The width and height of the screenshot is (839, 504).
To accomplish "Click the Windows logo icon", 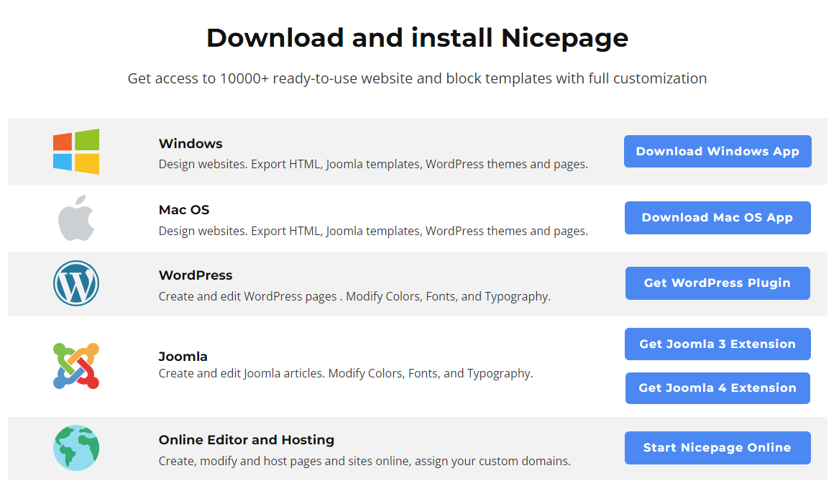I will pos(76,152).
